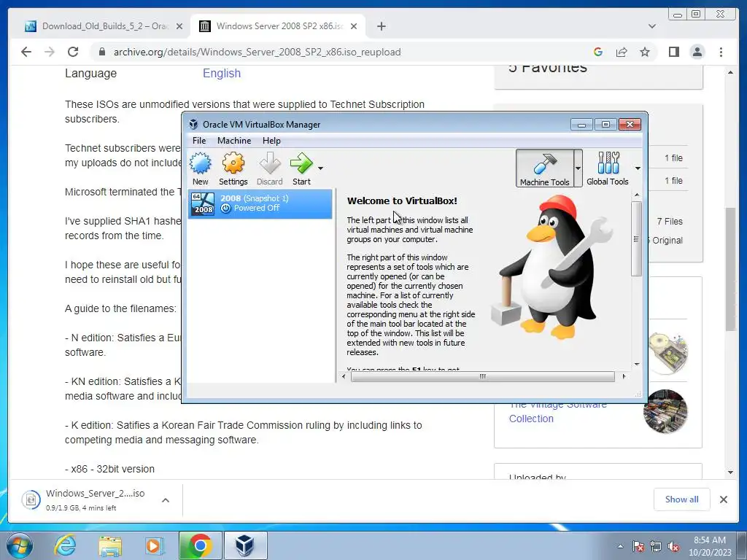This screenshot has height=560, width=747.
Task: Open a new Chrome tab
Action: [381, 26]
